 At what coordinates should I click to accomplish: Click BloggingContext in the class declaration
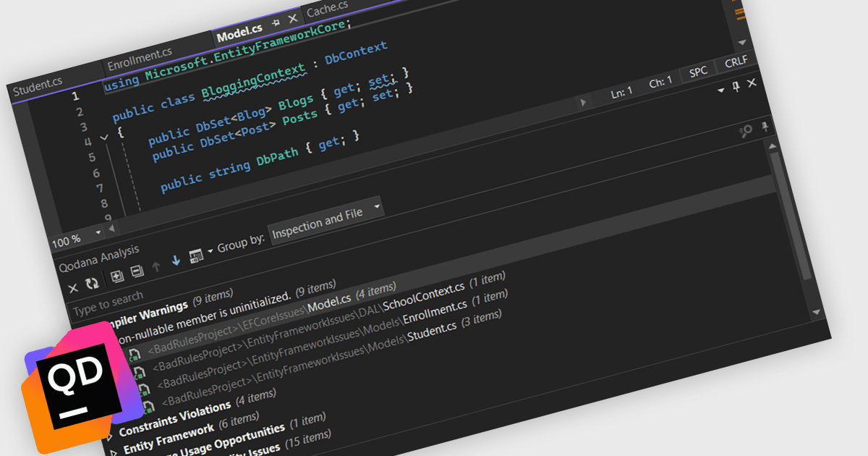coord(253,81)
